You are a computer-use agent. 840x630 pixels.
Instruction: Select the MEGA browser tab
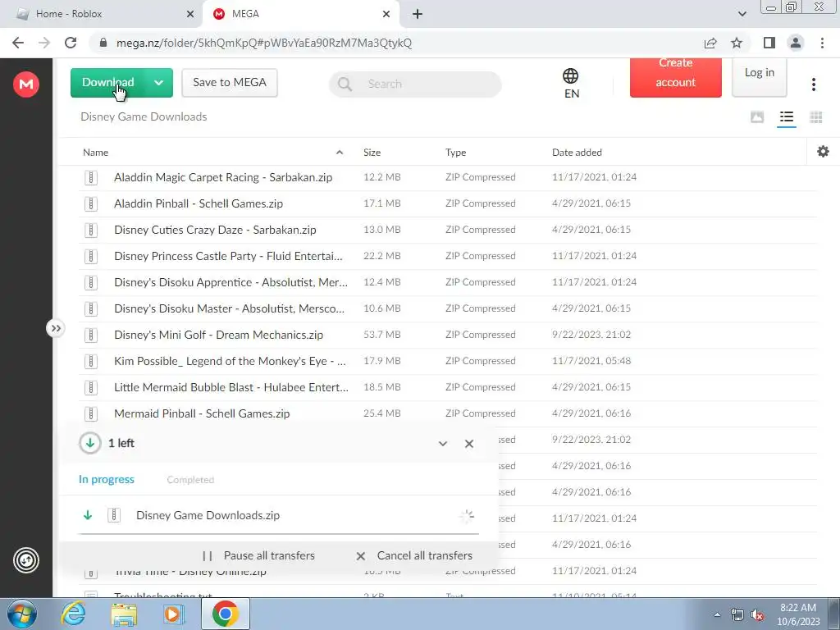tap(300, 14)
